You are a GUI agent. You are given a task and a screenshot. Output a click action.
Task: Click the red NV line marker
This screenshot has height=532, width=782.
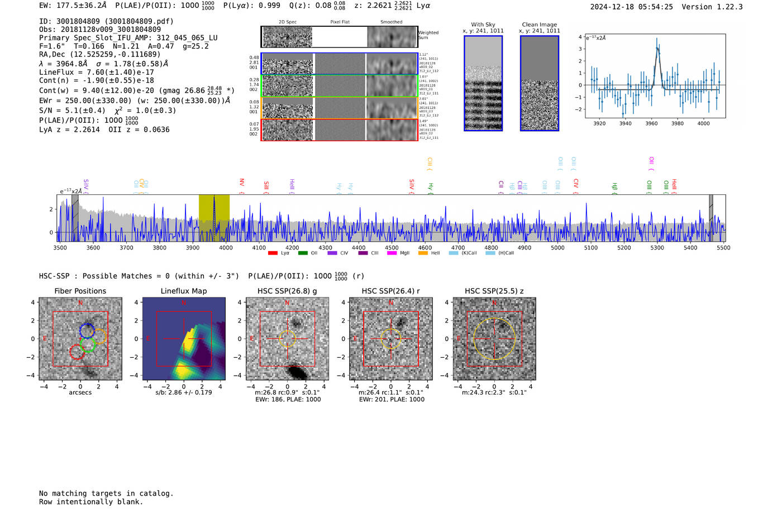pyautogui.click(x=242, y=185)
